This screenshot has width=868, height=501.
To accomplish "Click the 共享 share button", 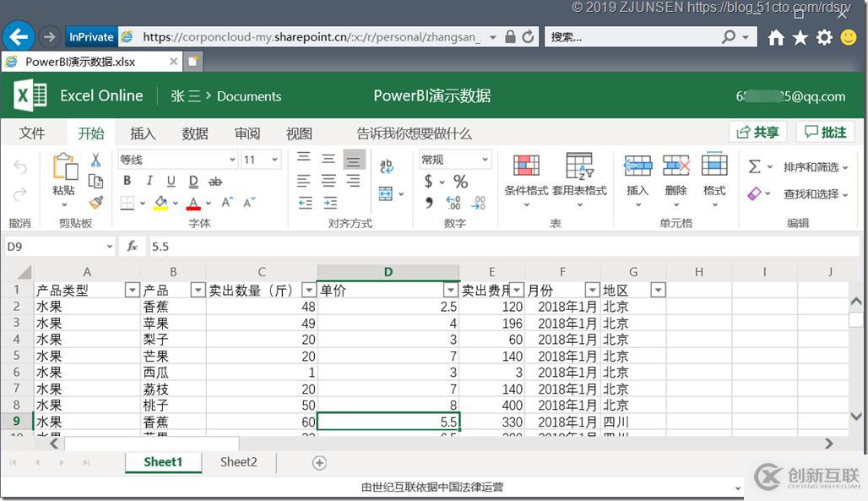I will (757, 132).
